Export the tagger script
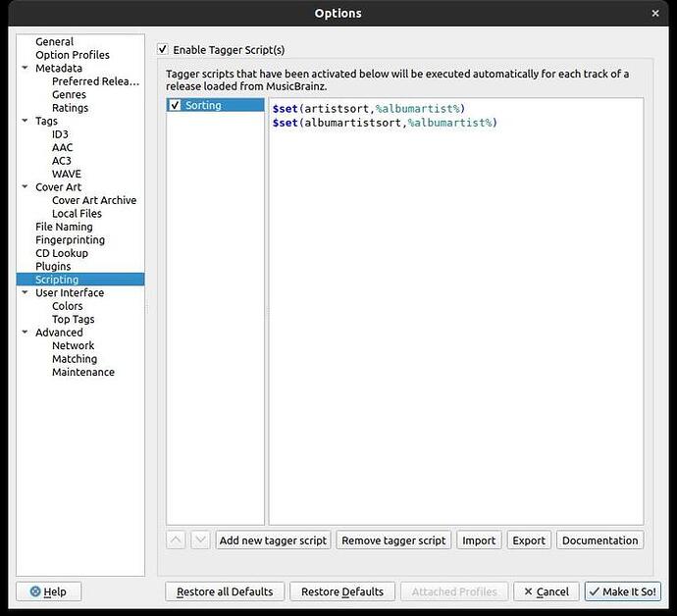 (x=529, y=540)
